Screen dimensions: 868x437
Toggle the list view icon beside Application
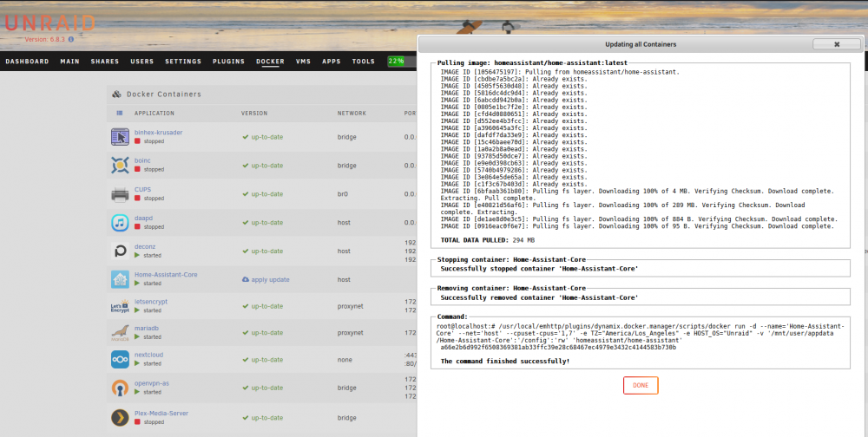point(120,113)
